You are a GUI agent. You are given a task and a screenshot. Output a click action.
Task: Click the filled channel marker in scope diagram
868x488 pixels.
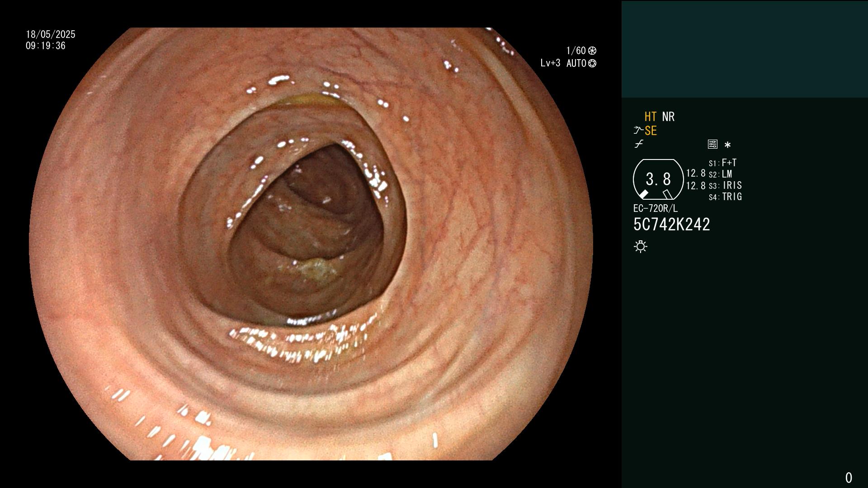coord(644,194)
